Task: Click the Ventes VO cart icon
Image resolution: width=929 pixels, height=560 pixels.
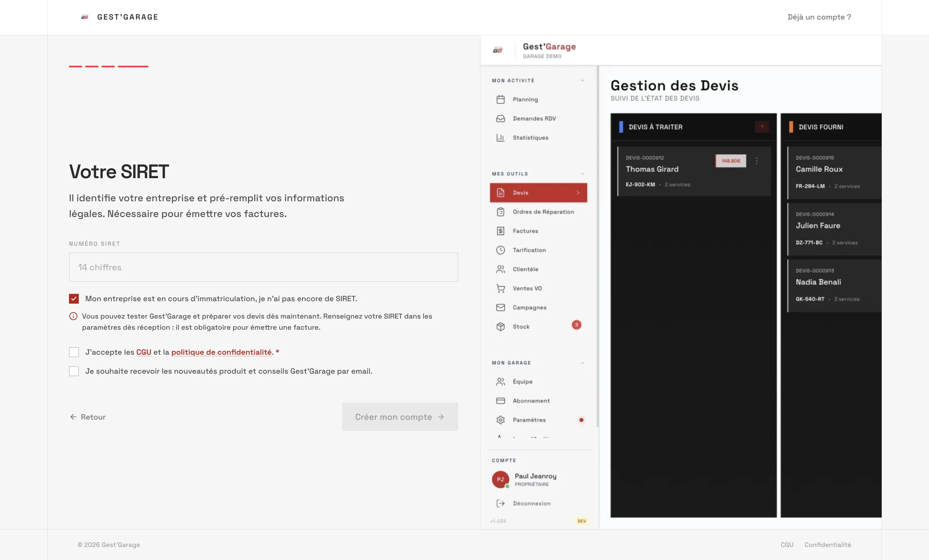Action: 500,289
